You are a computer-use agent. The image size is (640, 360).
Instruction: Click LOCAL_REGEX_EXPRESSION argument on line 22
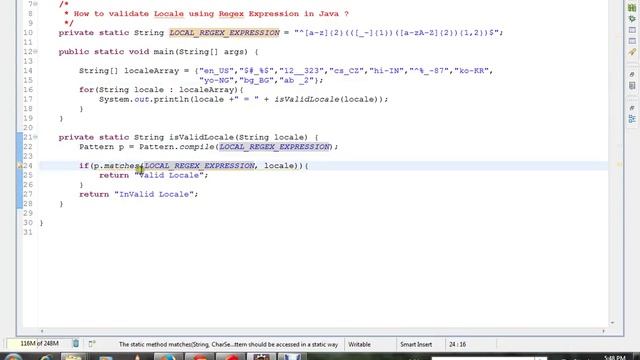coord(274,147)
